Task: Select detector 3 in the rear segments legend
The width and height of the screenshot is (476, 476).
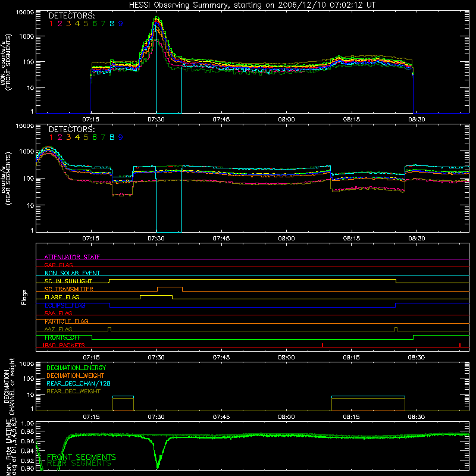Action: click(68, 137)
